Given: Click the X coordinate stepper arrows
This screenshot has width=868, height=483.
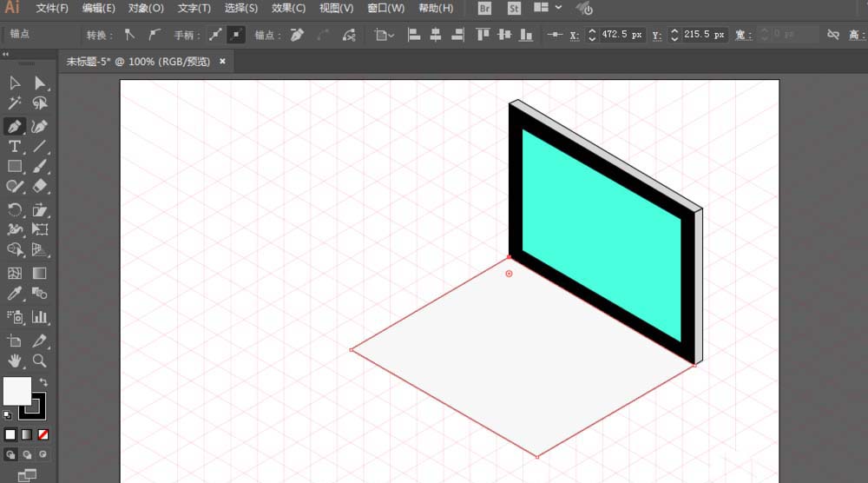Looking at the screenshot, I should tap(592, 35).
